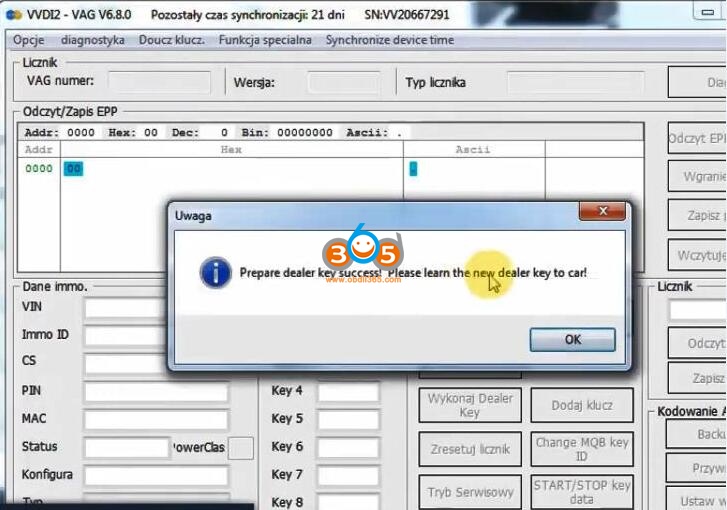Click the Zresetuj licznik button

(x=470, y=449)
